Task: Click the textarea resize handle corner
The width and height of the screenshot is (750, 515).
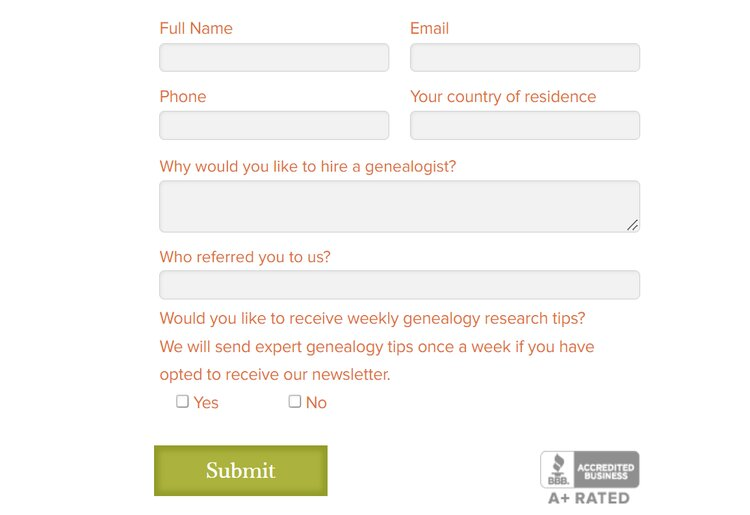Action: pyautogui.click(x=633, y=226)
